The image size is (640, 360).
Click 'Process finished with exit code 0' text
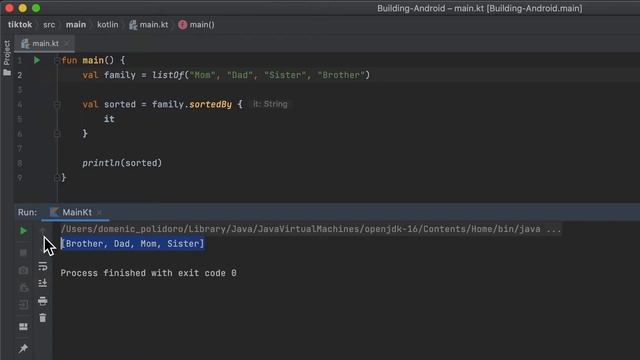[x=149, y=273]
